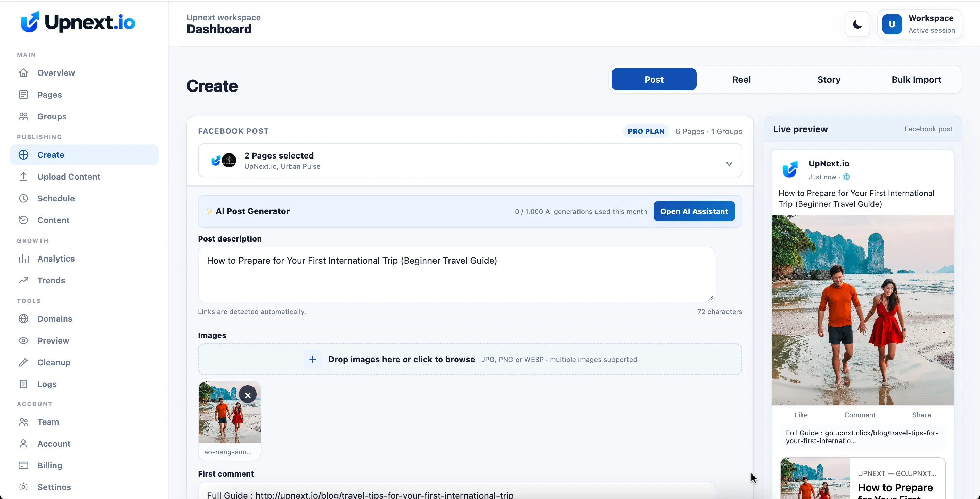
Task: Switch to the Bulk Import tab
Action: click(916, 79)
